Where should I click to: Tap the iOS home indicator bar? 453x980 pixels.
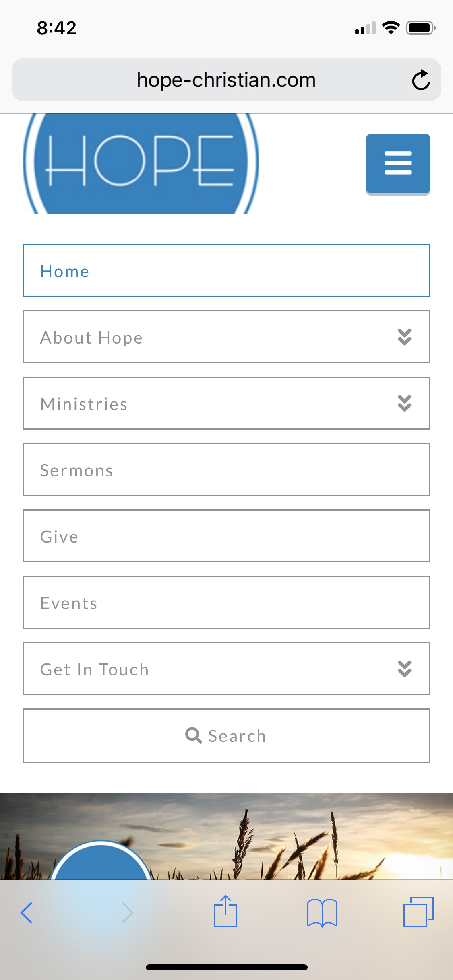(x=226, y=967)
